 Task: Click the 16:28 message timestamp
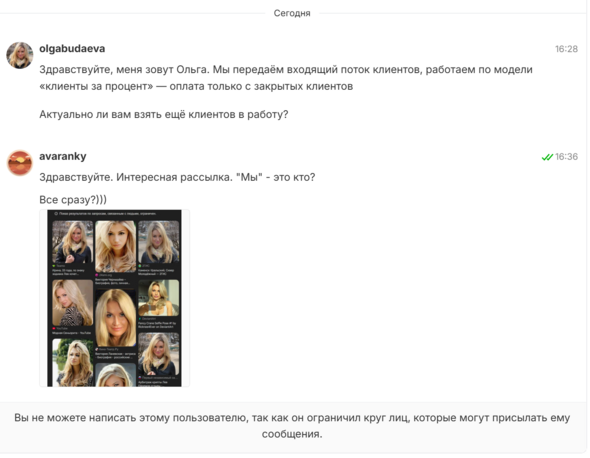[566, 49]
